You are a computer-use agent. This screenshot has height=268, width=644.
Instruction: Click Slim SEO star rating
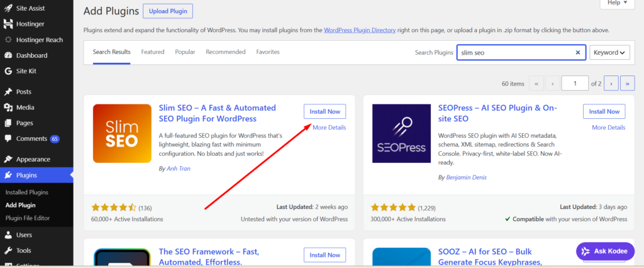coord(114,208)
